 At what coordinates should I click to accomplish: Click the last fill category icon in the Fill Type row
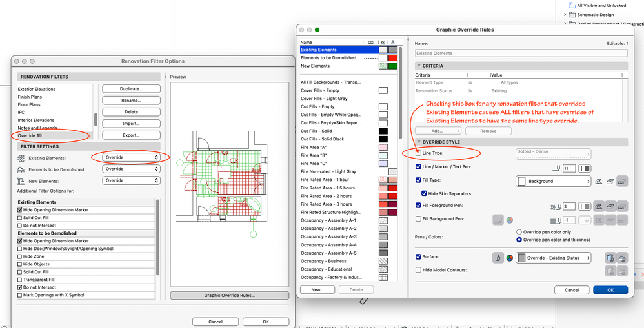coord(622,181)
